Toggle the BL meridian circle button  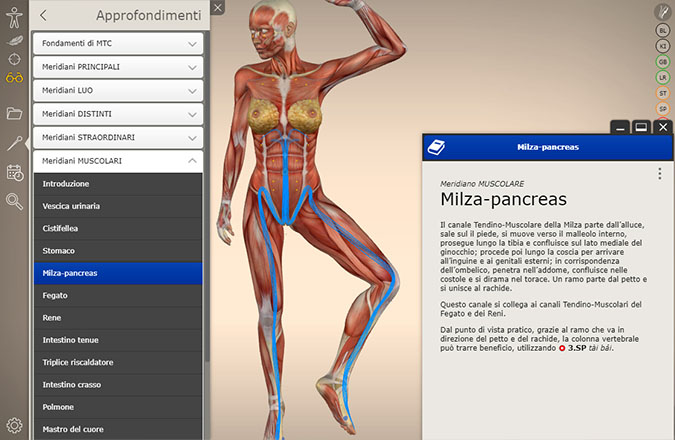click(x=662, y=30)
